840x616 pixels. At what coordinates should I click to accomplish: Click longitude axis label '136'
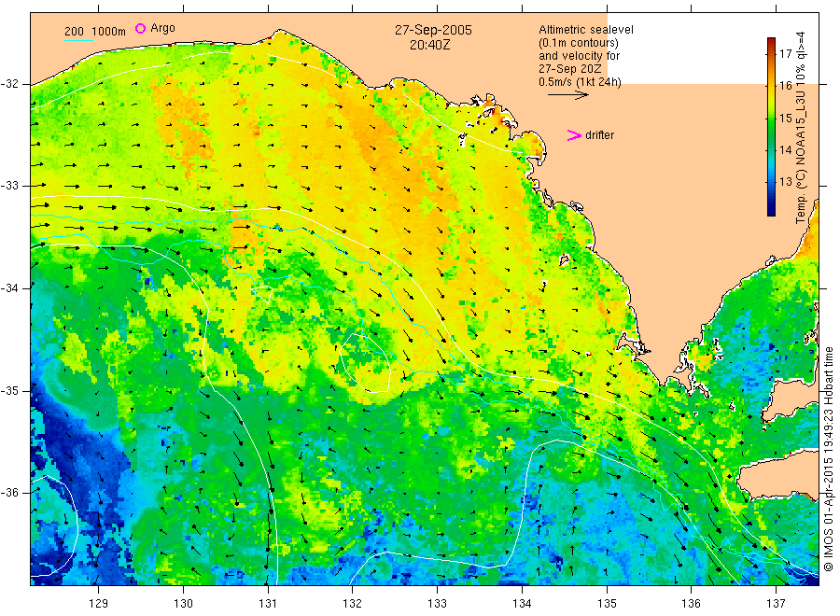pyautogui.click(x=691, y=604)
